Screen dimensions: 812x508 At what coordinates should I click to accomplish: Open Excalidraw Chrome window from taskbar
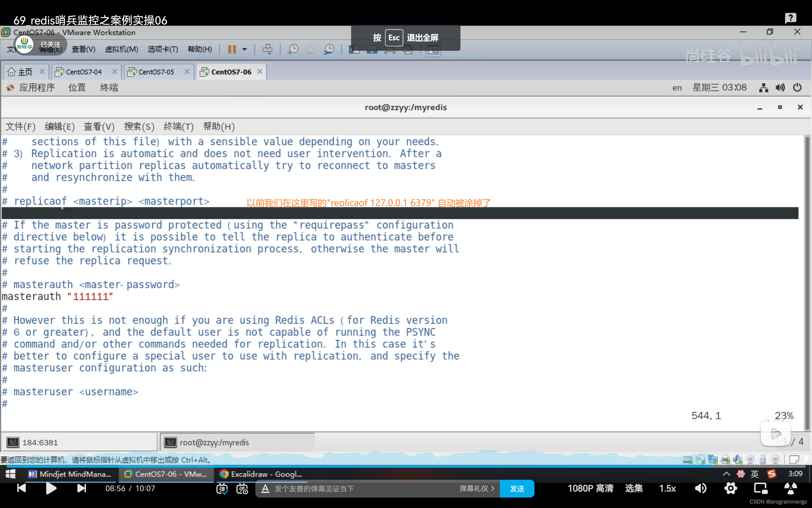click(x=261, y=474)
